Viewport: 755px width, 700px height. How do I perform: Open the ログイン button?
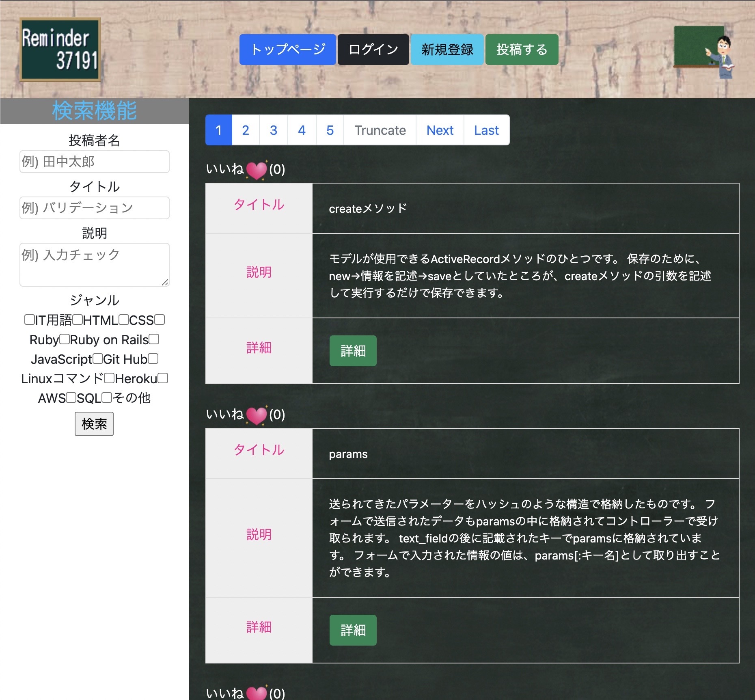pyautogui.click(x=373, y=50)
